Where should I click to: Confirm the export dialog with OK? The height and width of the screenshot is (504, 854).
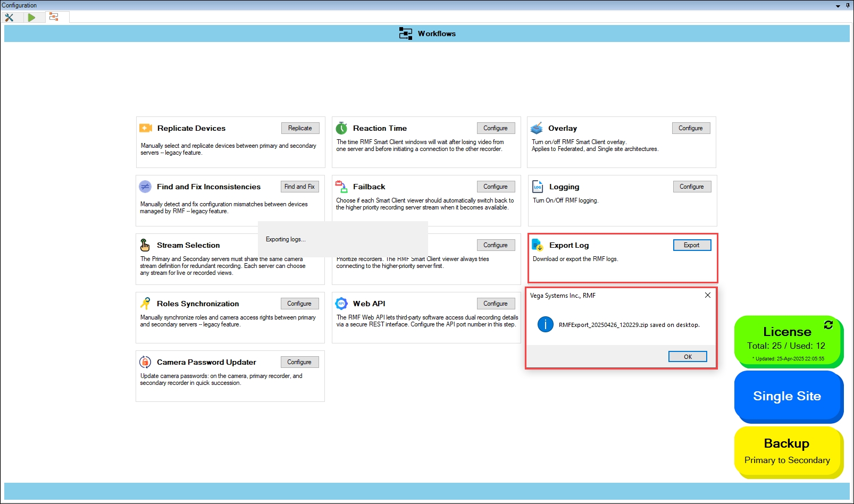point(688,357)
